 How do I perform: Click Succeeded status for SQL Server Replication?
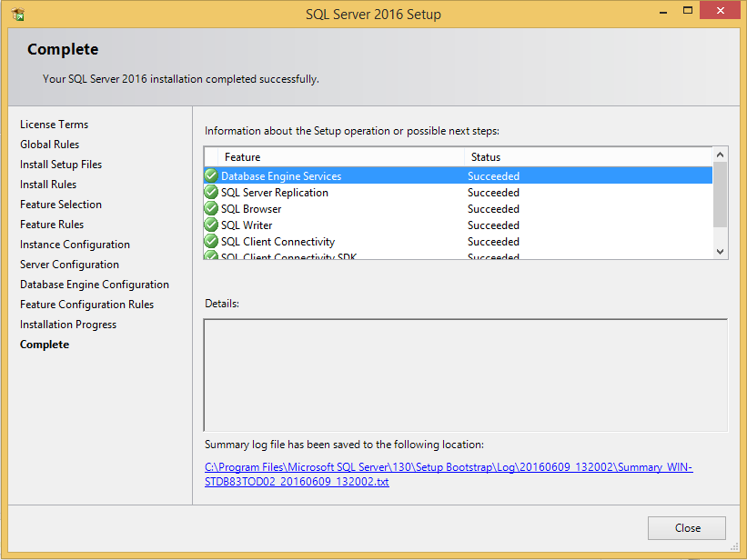pos(493,193)
